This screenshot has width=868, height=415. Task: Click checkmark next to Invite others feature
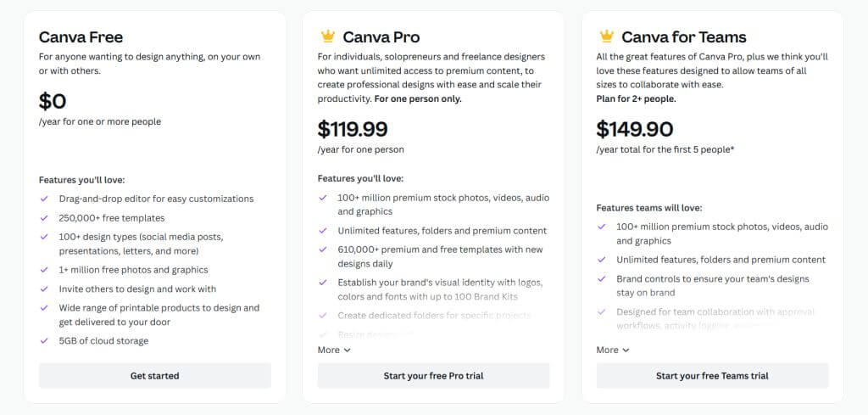(x=44, y=289)
